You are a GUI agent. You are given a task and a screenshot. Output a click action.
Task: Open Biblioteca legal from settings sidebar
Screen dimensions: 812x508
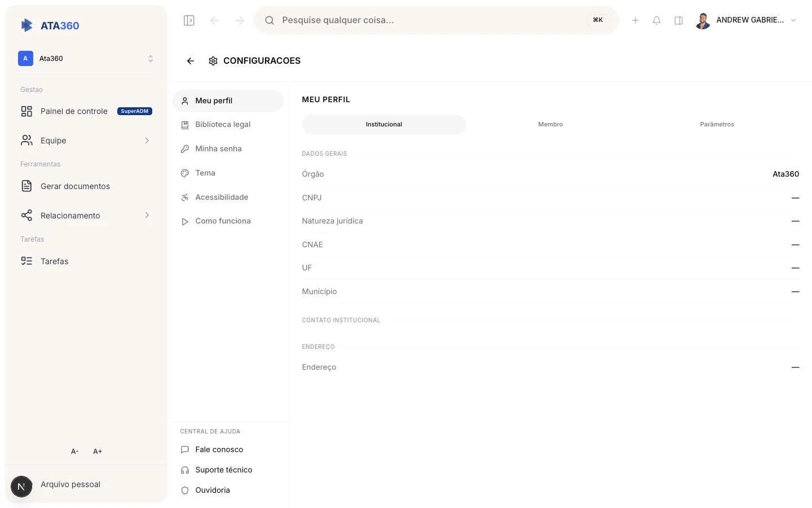(223, 124)
